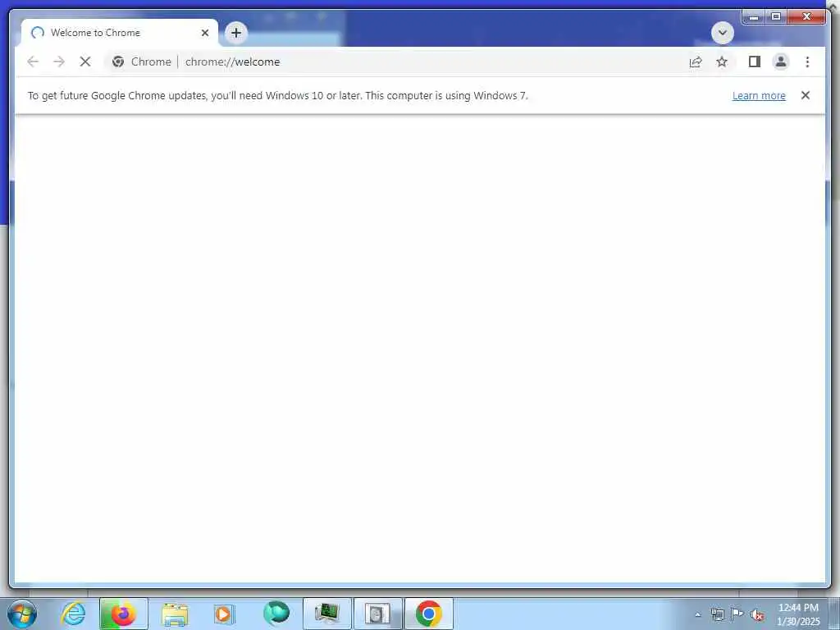
Task: Stop loading the page
Action: tap(85, 62)
